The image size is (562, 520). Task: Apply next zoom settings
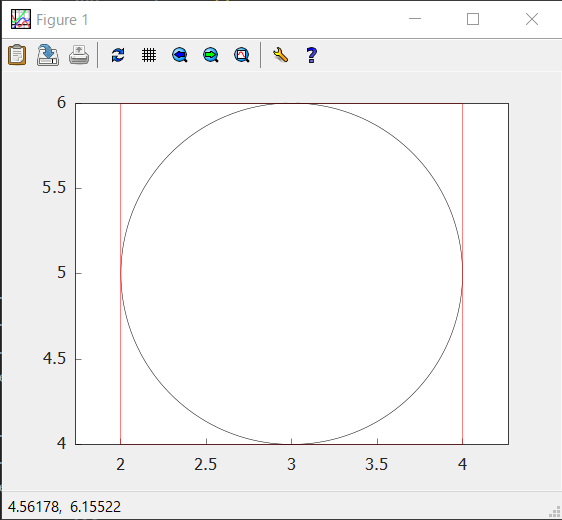[x=211, y=55]
